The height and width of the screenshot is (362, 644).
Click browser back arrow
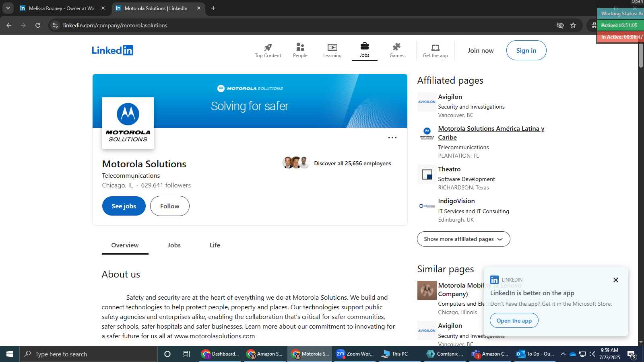pyautogui.click(x=9, y=25)
